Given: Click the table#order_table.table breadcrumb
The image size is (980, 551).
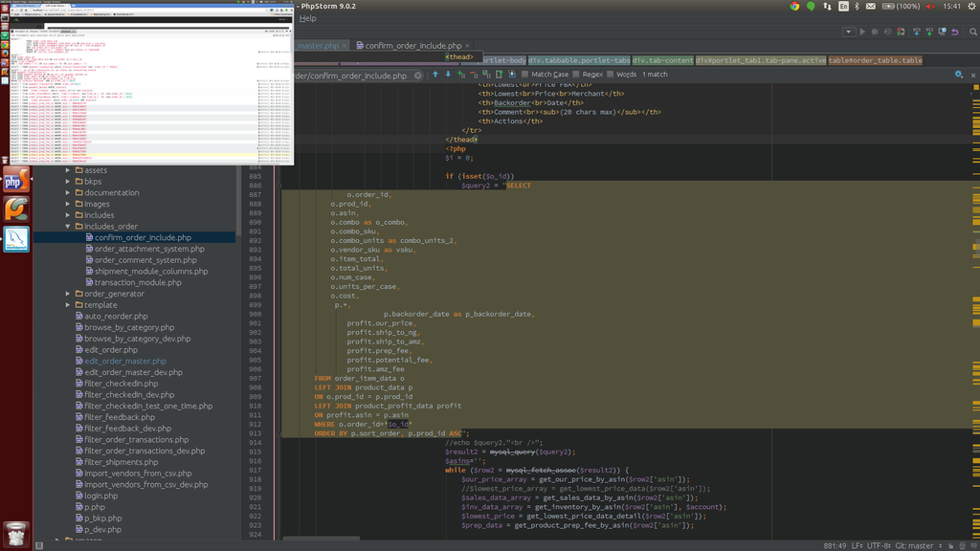Looking at the screenshot, I should [x=875, y=60].
